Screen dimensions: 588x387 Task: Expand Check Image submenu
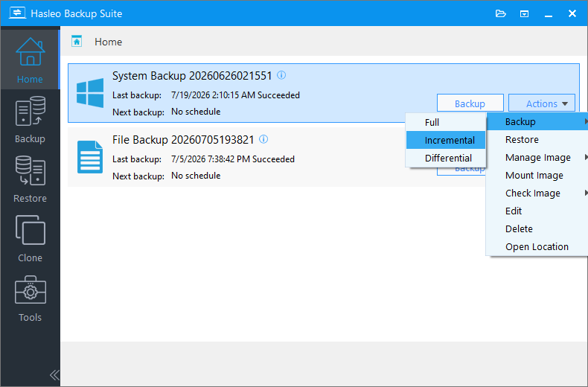click(x=537, y=193)
